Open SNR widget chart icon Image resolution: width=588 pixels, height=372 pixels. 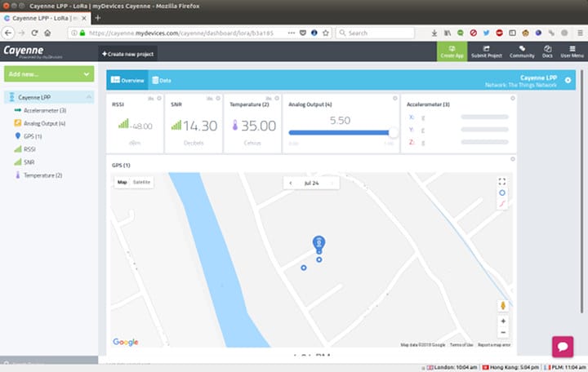(210, 98)
